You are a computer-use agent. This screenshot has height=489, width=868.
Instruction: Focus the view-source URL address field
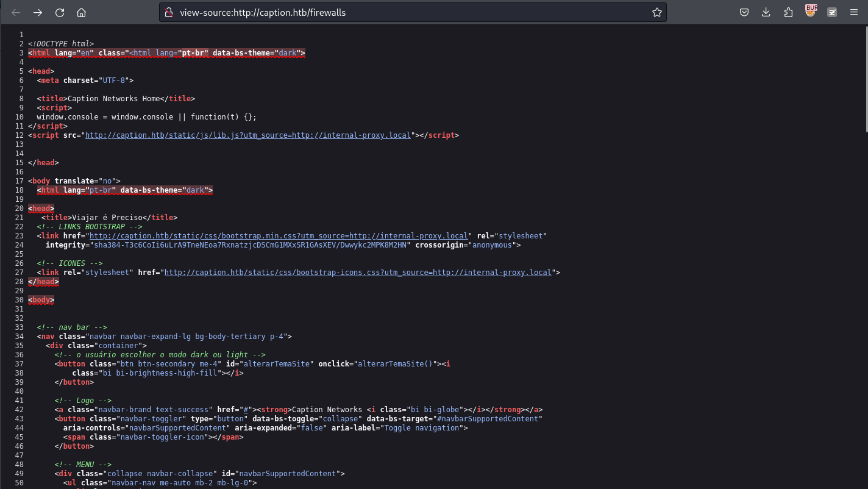click(x=411, y=12)
